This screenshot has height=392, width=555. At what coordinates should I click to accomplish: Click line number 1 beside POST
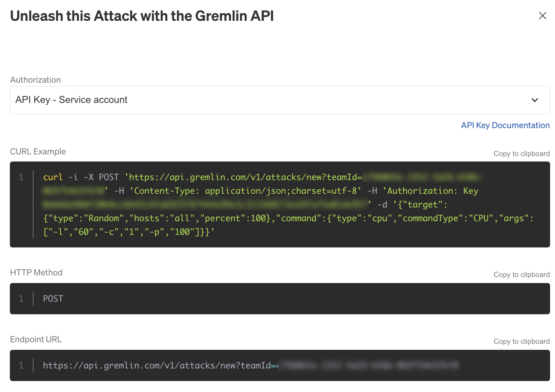coord(21,299)
